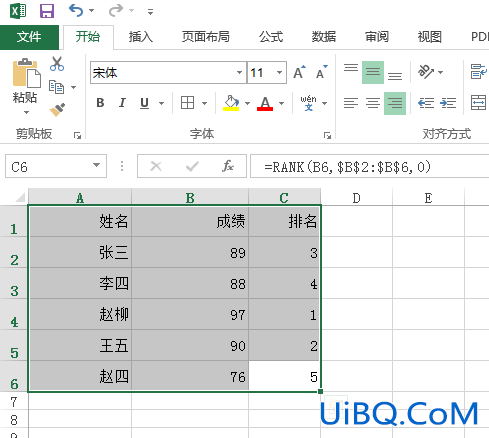
Task: Click the Decrease Indent icon
Action: (x=426, y=103)
